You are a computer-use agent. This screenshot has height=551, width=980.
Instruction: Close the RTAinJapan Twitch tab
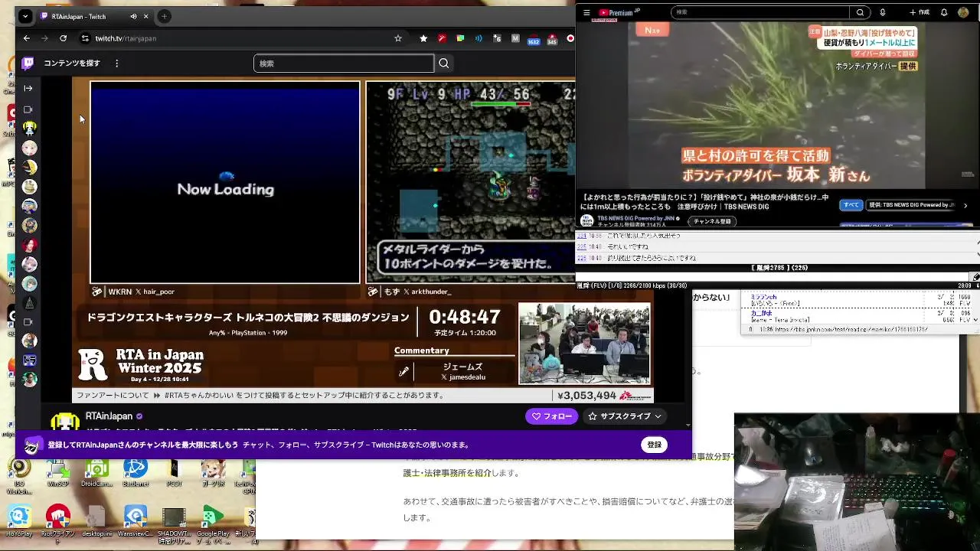pyautogui.click(x=147, y=16)
